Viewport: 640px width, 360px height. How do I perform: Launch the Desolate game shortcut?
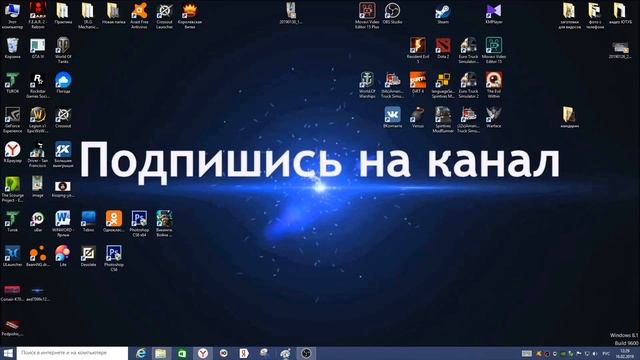click(x=88, y=256)
